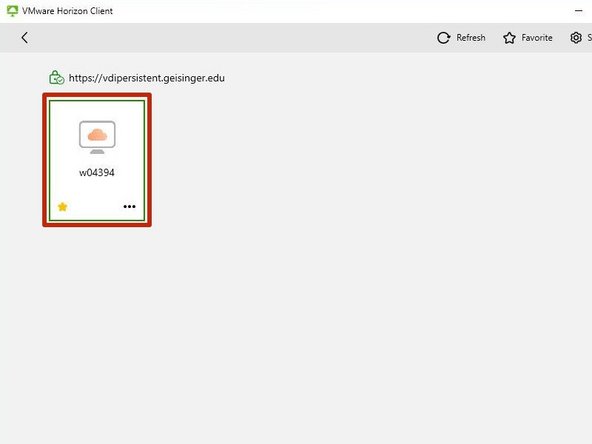
Task: Click the green lock security icon
Action: point(56,77)
